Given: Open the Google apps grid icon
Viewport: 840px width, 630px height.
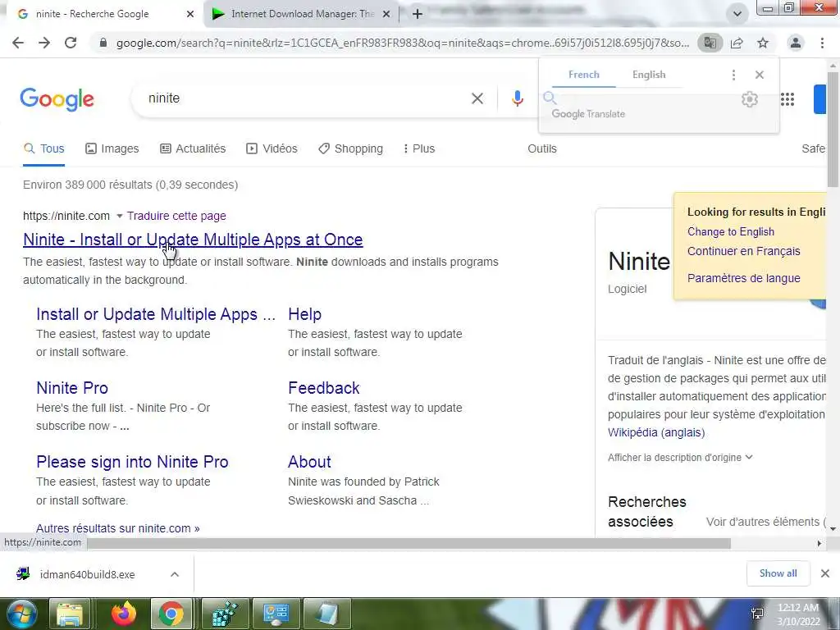Looking at the screenshot, I should (x=787, y=99).
